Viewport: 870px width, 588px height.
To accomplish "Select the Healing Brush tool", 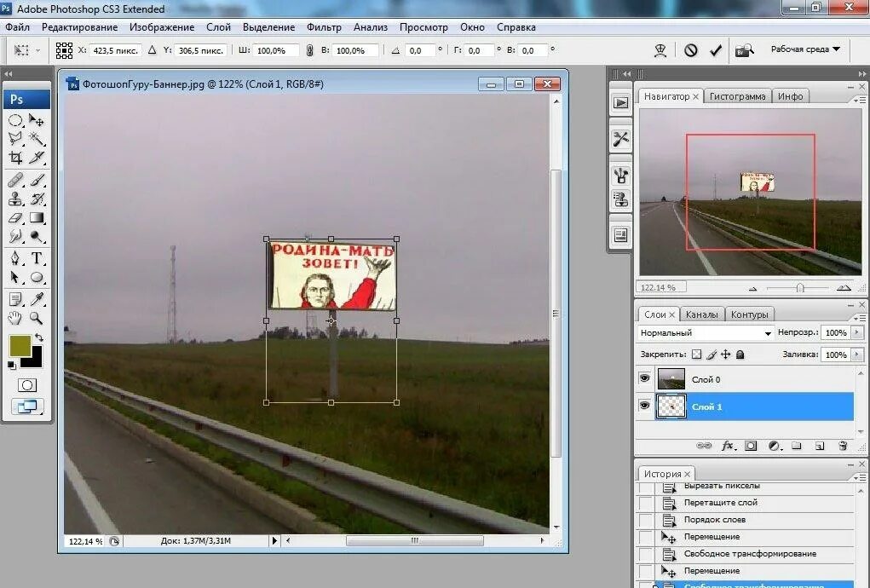I will (15, 180).
